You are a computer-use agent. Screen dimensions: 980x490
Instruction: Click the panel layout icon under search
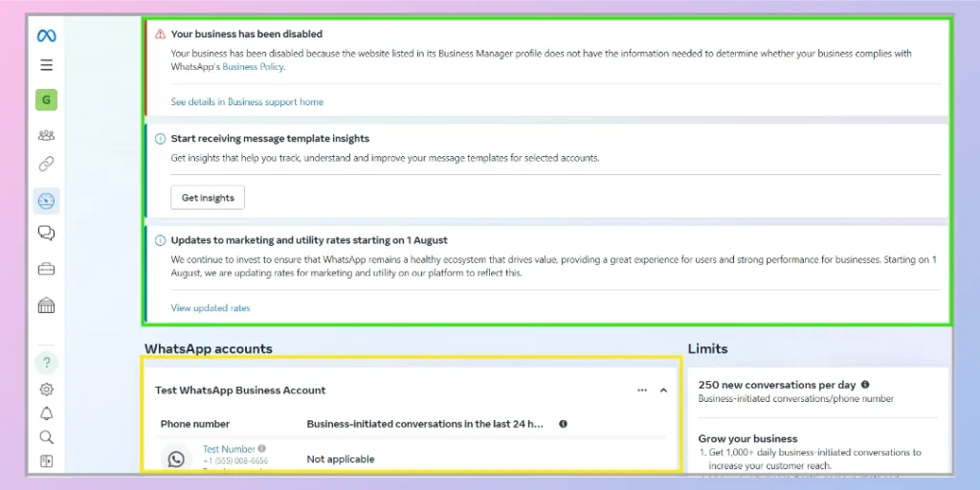pos(46,461)
